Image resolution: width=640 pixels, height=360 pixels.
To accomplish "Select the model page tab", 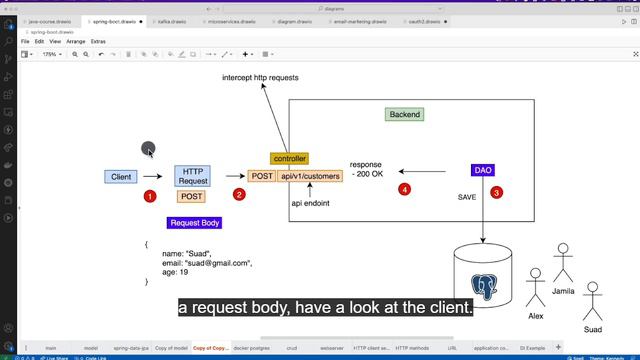I will 91,348.
